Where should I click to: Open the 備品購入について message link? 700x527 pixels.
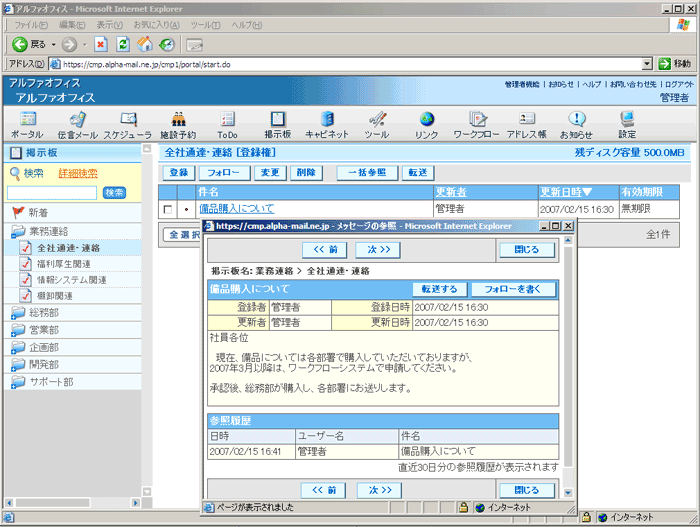[x=237, y=208]
